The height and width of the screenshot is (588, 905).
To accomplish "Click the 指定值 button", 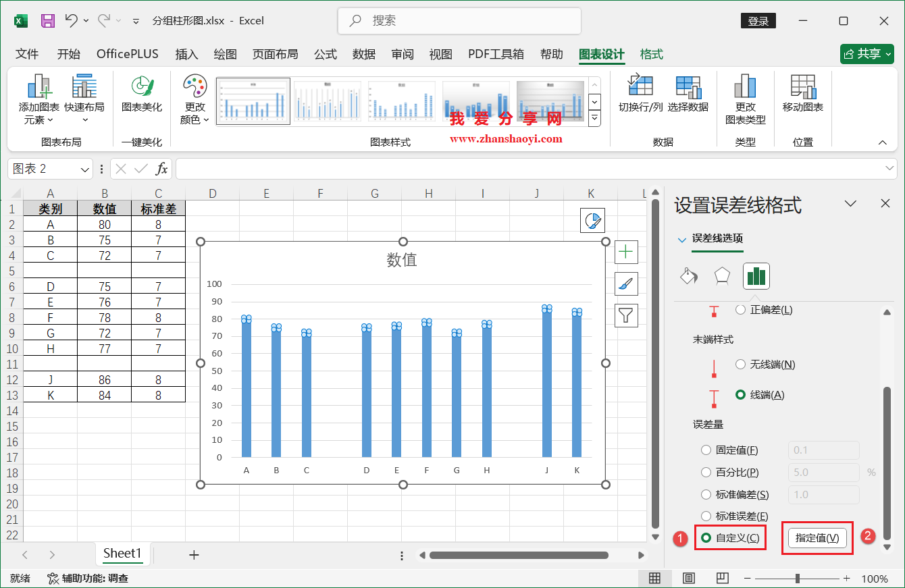I will point(817,537).
